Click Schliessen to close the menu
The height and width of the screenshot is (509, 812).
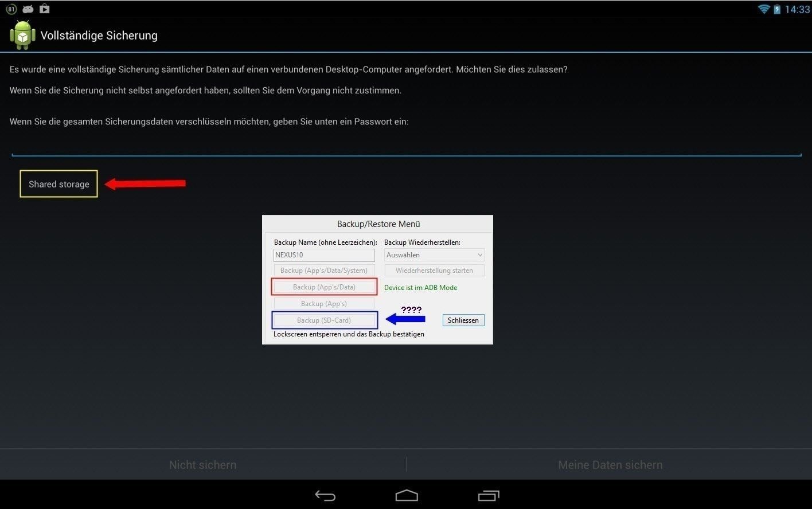[x=463, y=320]
